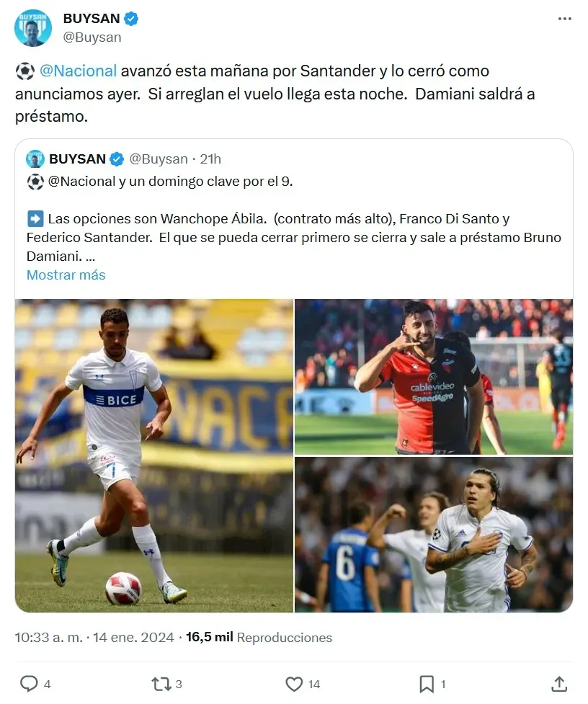Click the quoted tweet's small BUYSAN avatar
588x704 pixels.
(35, 159)
